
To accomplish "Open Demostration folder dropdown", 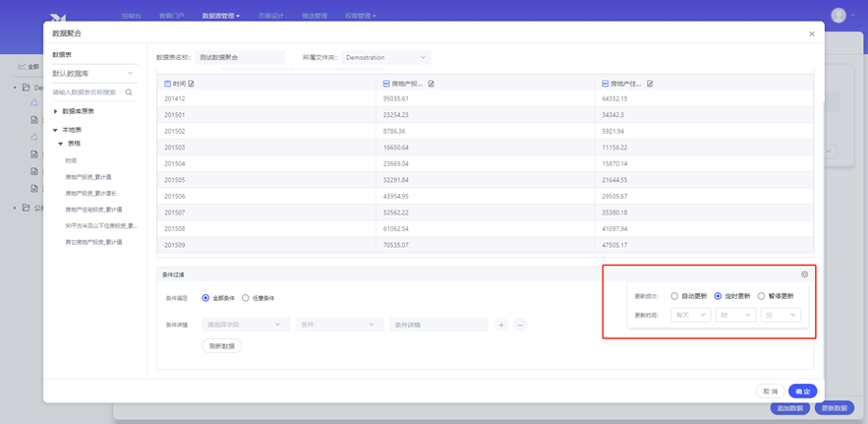I will click(x=385, y=58).
